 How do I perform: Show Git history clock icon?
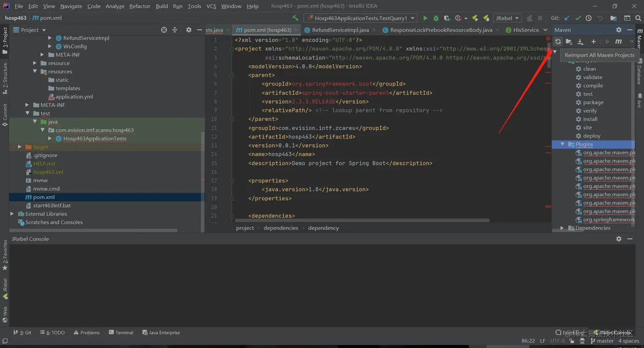[589, 18]
